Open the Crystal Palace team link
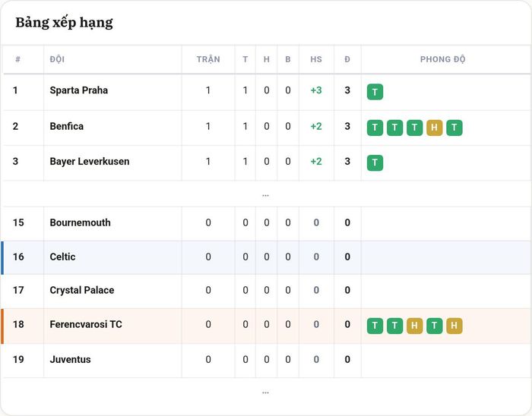This screenshot has height=416, width=532. click(x=82, y=290)
